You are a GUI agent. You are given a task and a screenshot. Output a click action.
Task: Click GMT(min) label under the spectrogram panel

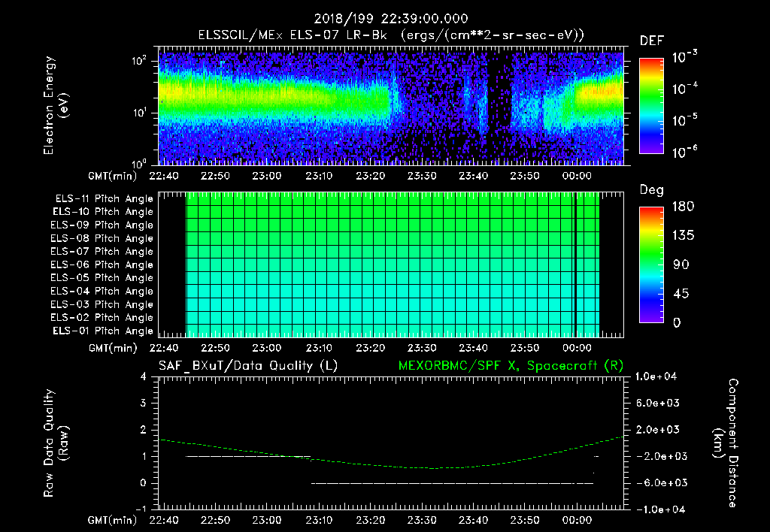pyautogui.click(x=112, y=176)
